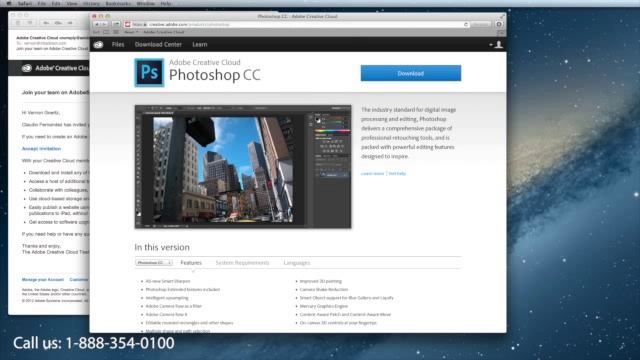Open the History menu
Image resolution: width=640 pixels, height=360 pixels.
[x=91, y=3]
